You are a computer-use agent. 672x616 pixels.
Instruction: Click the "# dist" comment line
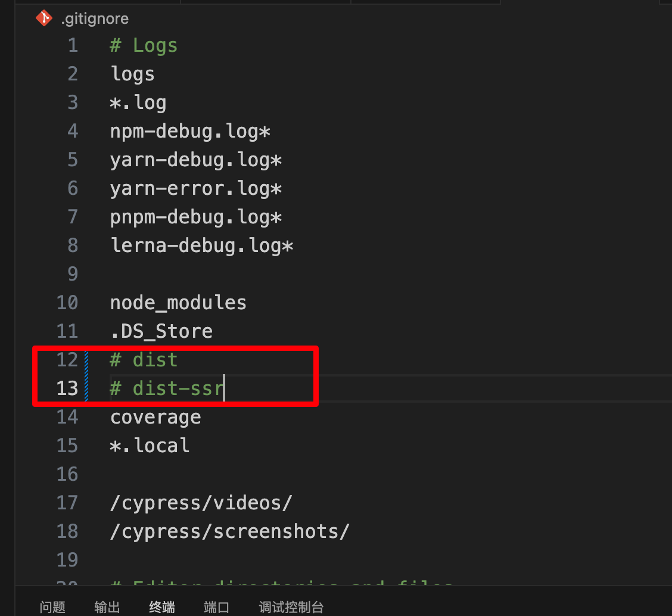(144, 360)
